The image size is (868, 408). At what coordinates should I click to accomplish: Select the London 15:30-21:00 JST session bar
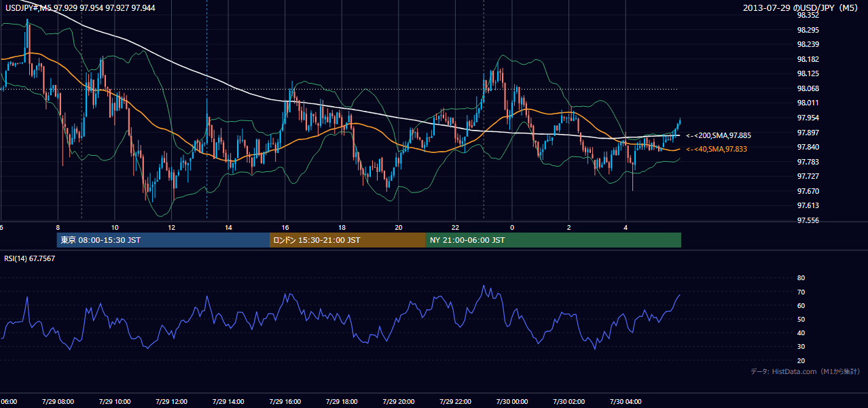[348, 240]
